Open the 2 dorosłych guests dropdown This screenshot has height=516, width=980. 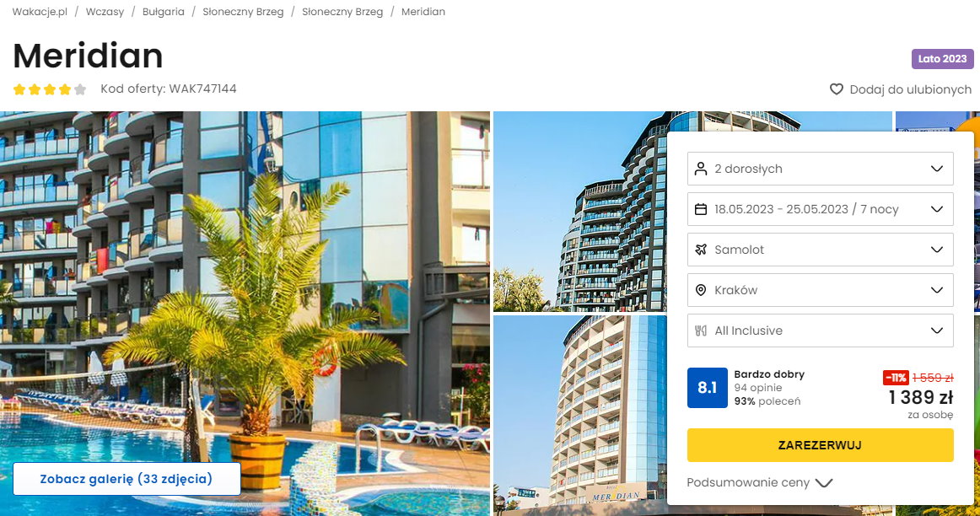pos(820,169)
